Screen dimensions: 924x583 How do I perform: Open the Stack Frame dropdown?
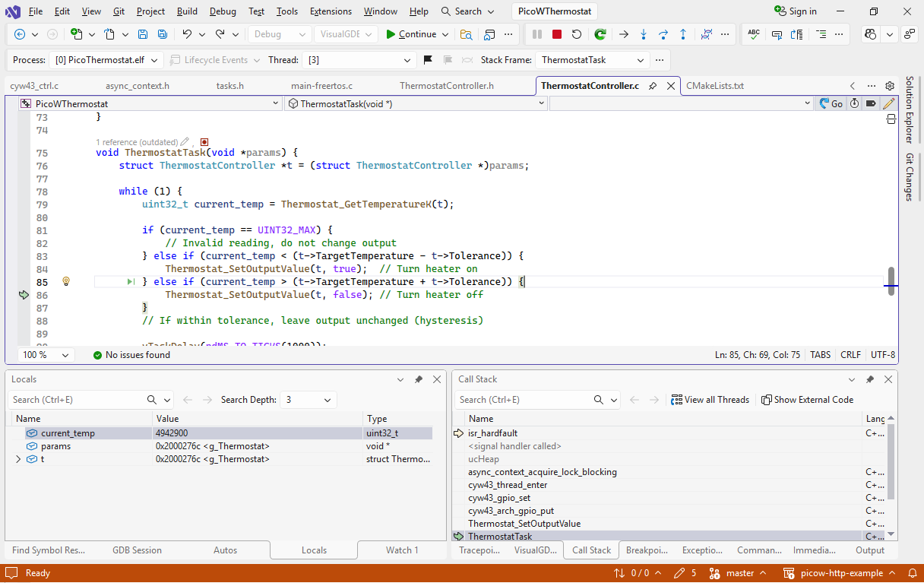(x=592, y=60)
